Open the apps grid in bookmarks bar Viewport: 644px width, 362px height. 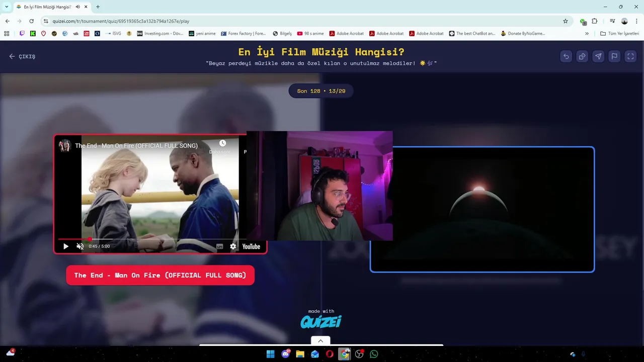(7, 34)
